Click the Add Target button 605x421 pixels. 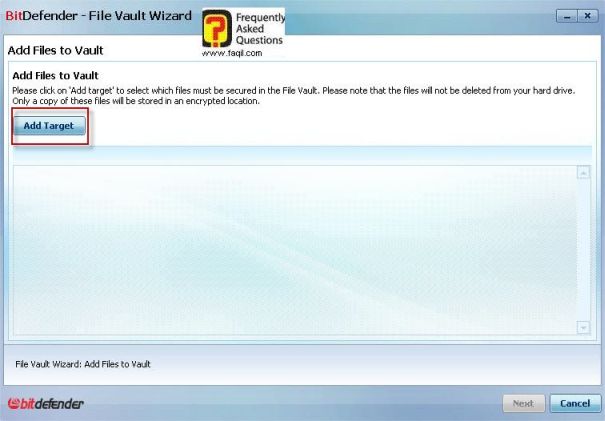49,126
